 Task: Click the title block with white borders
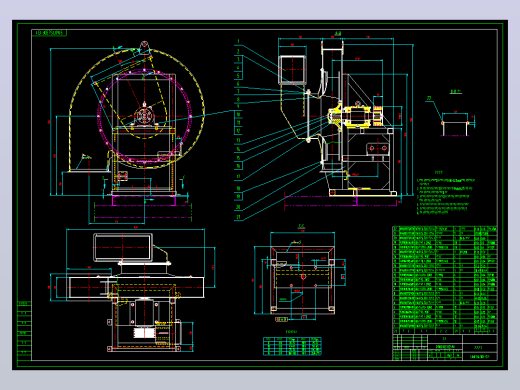tap(445, 347)
